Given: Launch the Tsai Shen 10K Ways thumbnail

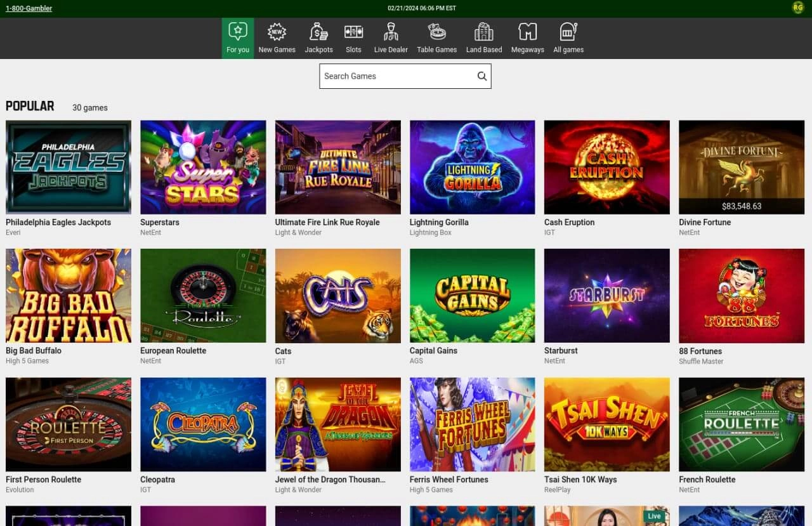Looking at the screenshot, I should (606, 424).
